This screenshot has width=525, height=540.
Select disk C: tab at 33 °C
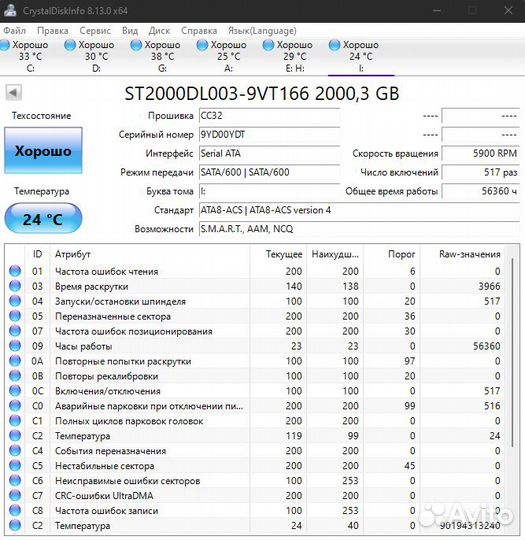(x=30, y=56)
